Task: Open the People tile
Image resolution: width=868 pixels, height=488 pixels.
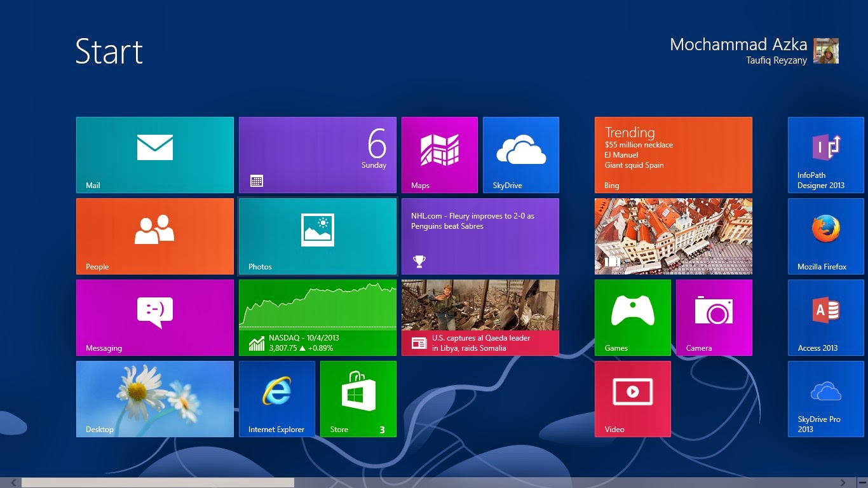Action: [155, 236]
